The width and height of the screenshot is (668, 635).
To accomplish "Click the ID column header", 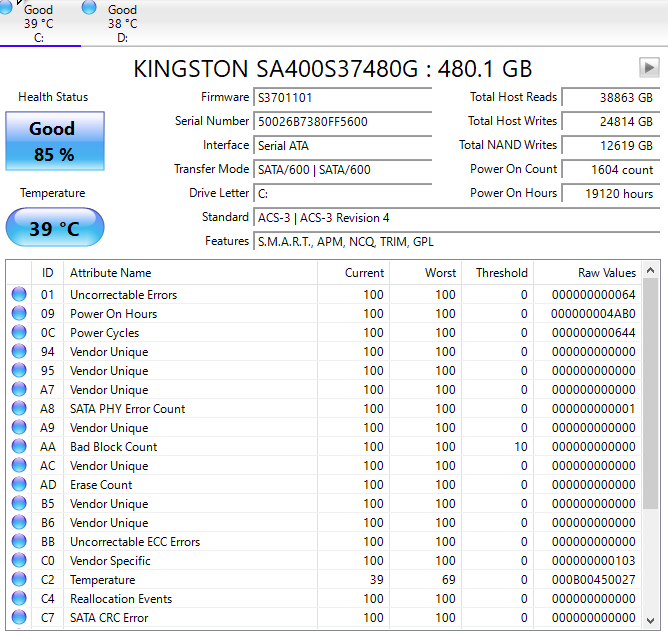I will (47, 273).
